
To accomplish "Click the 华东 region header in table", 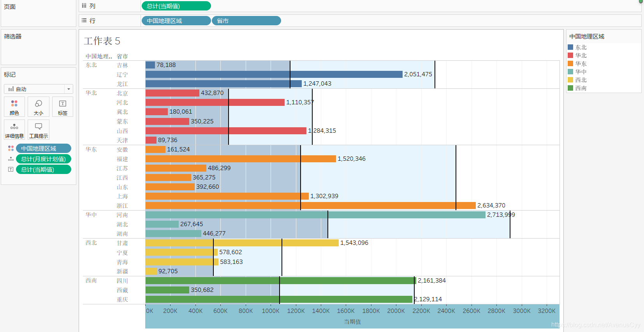I will click(x=91, y=149).
